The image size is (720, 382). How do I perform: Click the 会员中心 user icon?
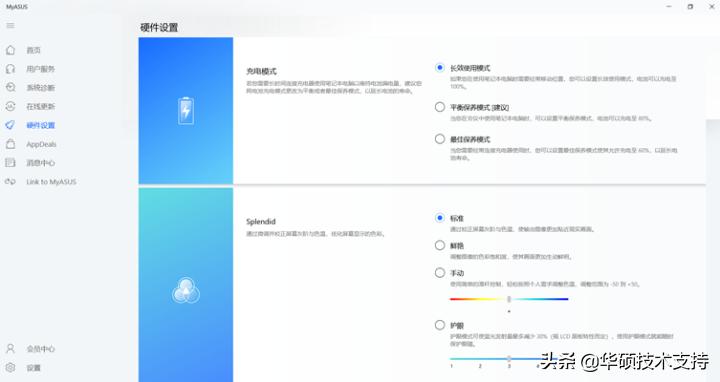(10, 348)
